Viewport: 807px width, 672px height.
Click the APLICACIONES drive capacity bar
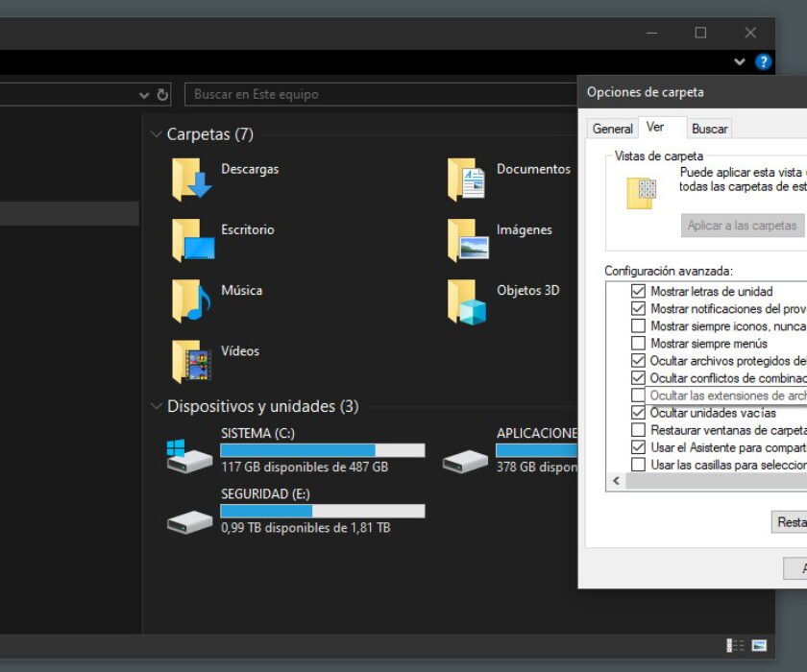coord(536,450)
